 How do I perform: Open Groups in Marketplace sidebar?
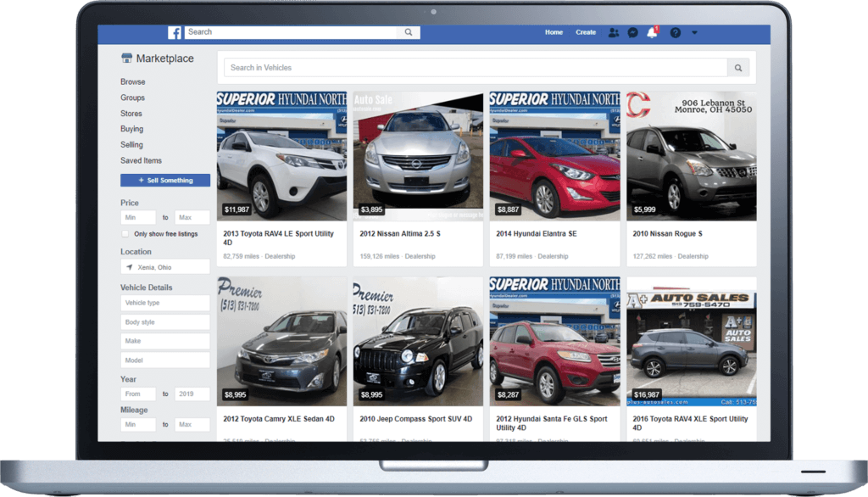[132, 98]
